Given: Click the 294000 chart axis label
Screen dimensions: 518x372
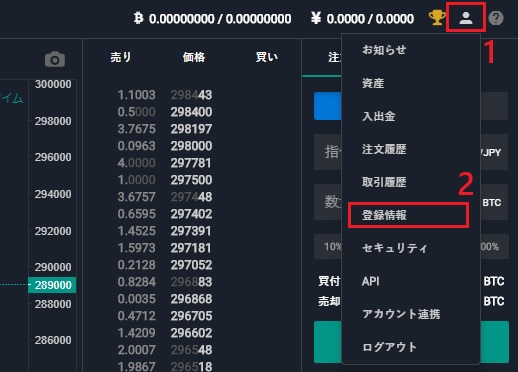Looking at the screenshot, I should point(53,194).
